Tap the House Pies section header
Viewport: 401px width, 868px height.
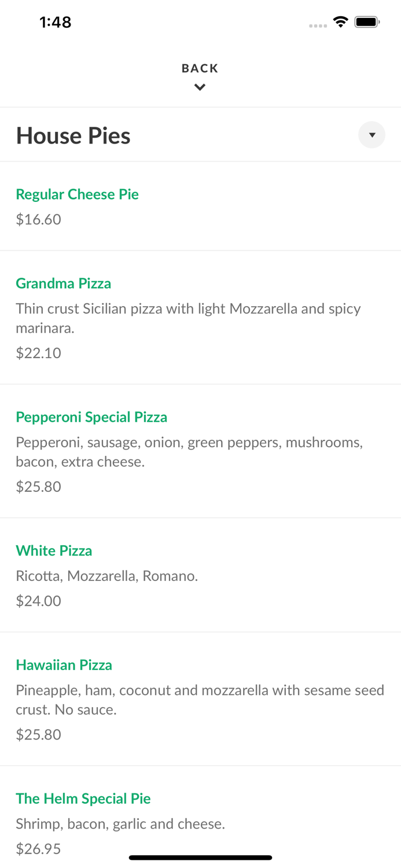tap(73, 135)
